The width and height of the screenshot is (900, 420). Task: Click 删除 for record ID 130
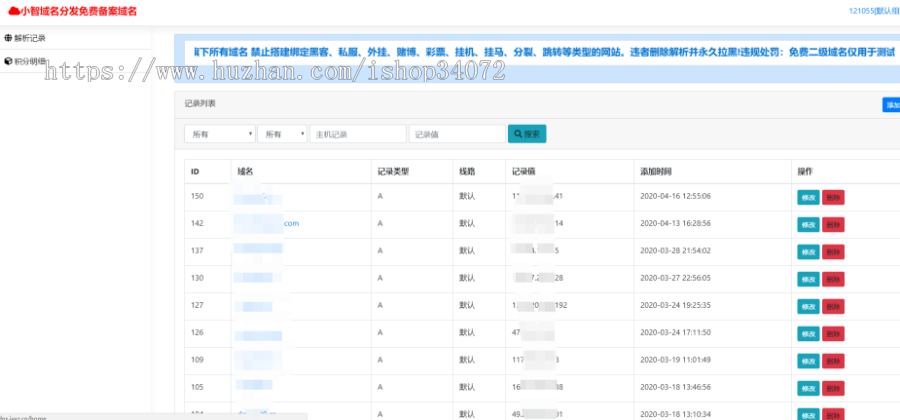pyautogui.click(x=833, y=279)
